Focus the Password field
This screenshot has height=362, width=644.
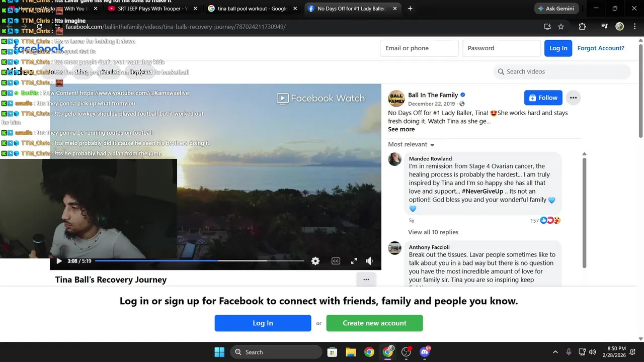501,48
